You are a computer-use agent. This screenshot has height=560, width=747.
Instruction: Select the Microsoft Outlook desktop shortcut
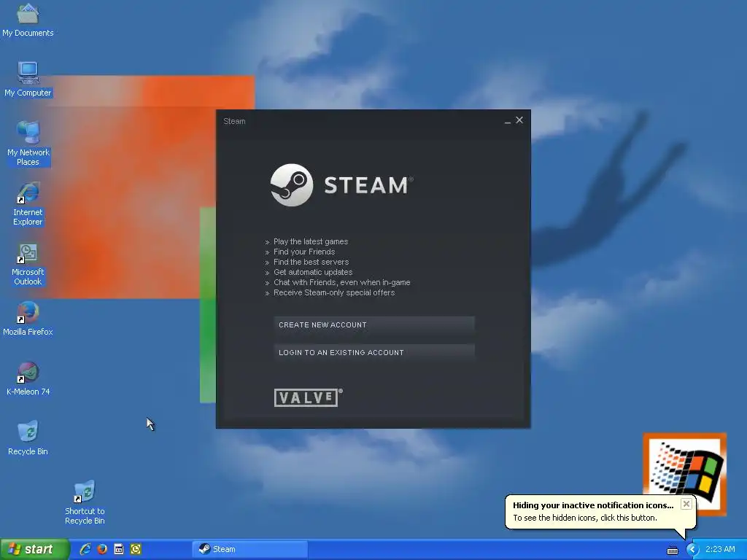(x=28, y=264)
